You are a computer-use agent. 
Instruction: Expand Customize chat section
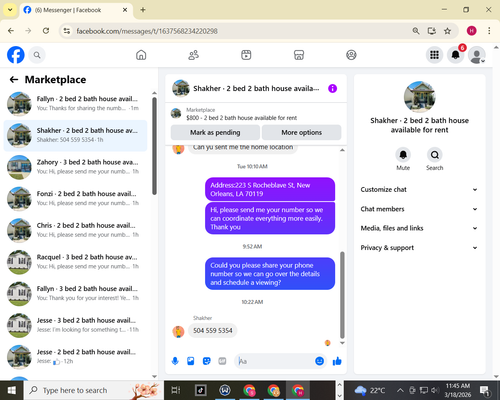pyautogui.click(x=419, y=189)
